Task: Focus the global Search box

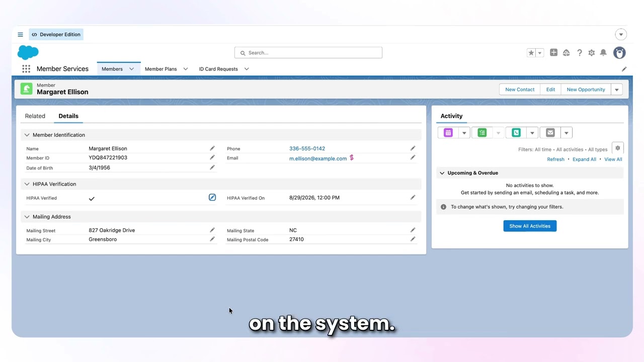Action: click(308, 53)
